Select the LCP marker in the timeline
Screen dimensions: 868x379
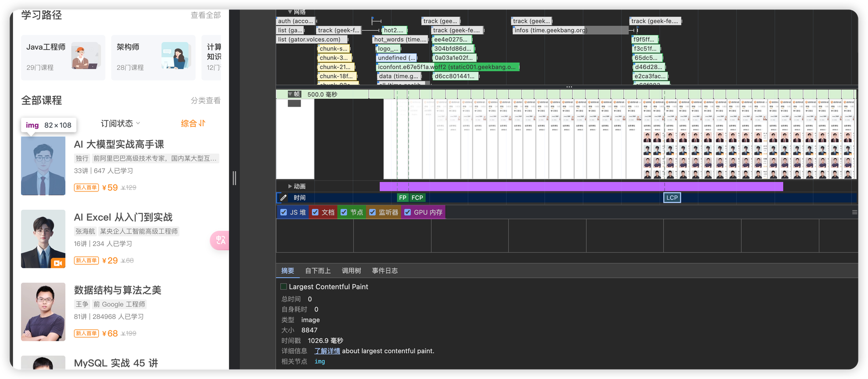tap(672, 198)
